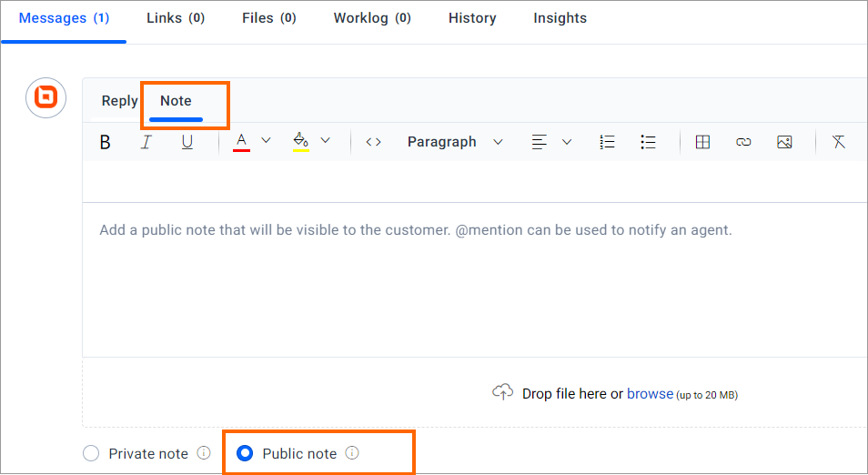Open the Paragraph style dropdown

[455, 142]
